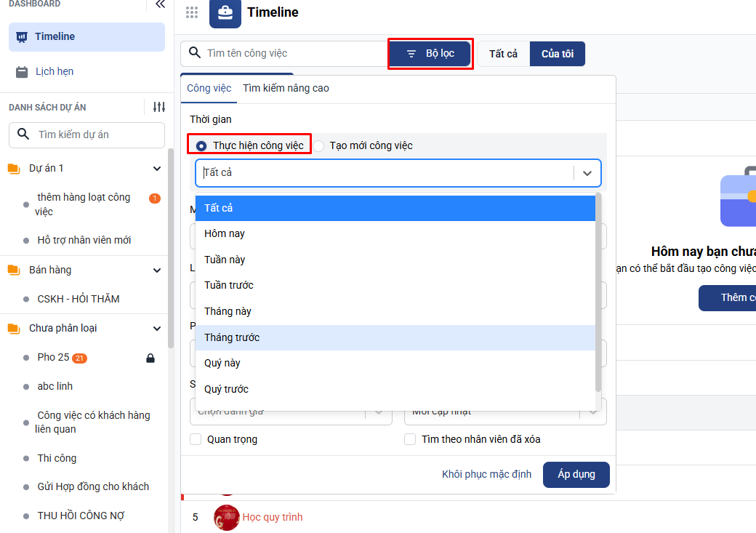Screen dimensions: 756x533
Task: Enable the Quan trọng checkbox
Action: pos(196,439)
